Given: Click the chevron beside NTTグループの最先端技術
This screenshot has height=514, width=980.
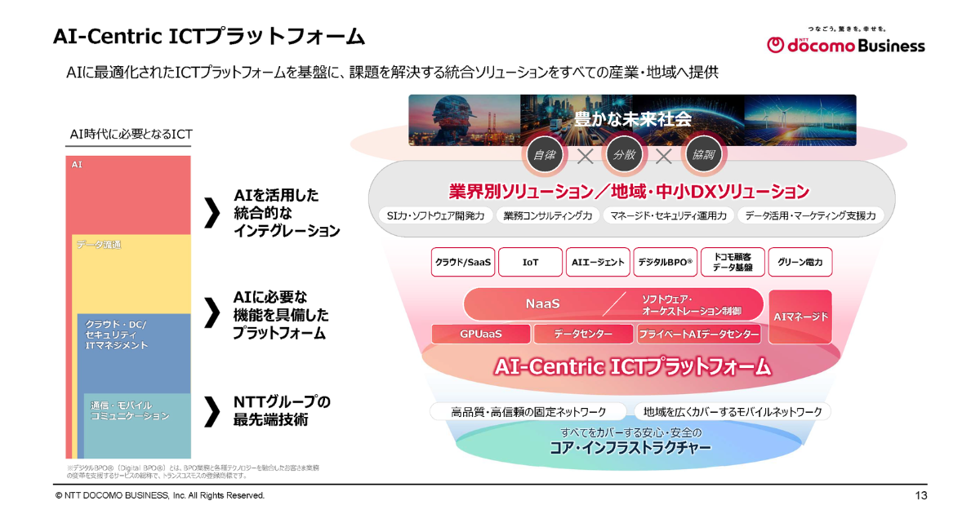Looking at the screenshot, I should 212,412.
